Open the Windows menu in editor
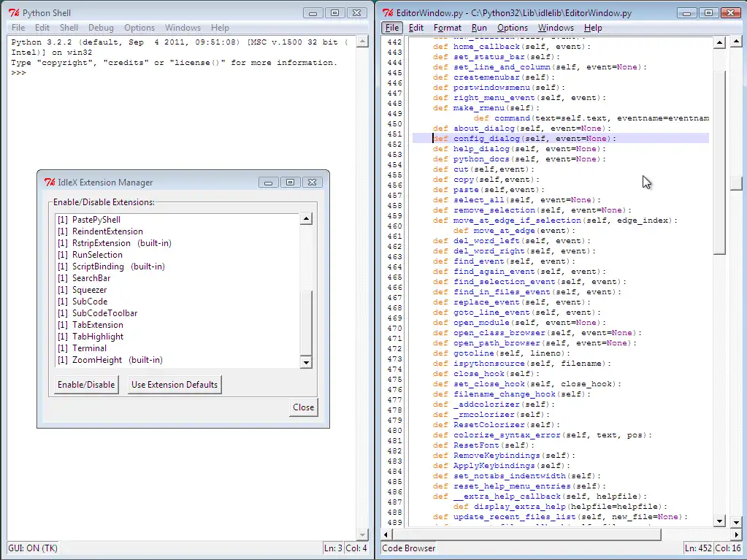This screenshot has width=747, height=560. 556,28
